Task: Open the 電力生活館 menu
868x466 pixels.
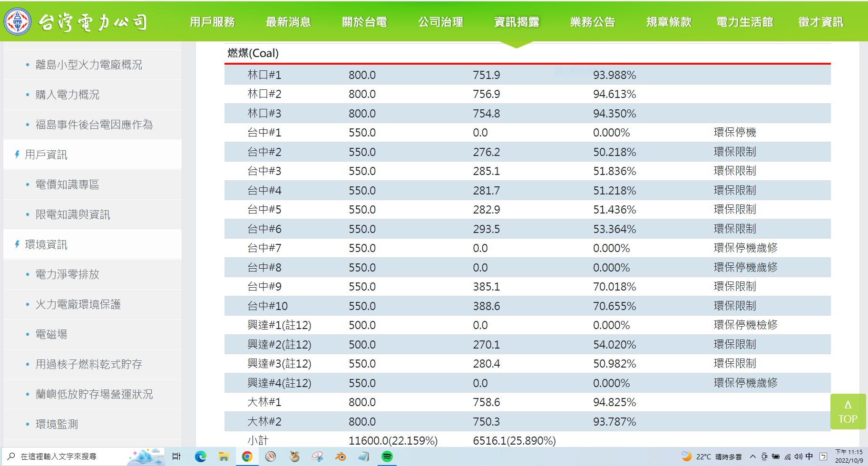Action: [x=745, y=22]
